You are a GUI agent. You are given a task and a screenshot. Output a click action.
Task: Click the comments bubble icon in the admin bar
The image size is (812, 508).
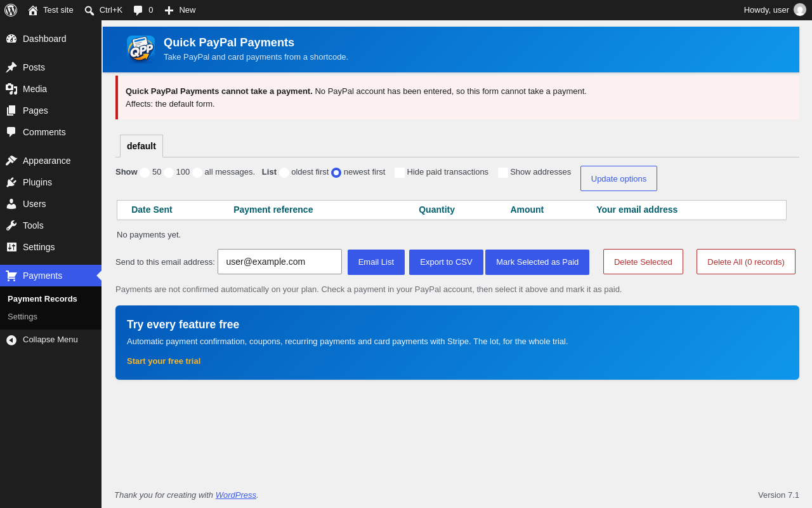tap(138, 10)
